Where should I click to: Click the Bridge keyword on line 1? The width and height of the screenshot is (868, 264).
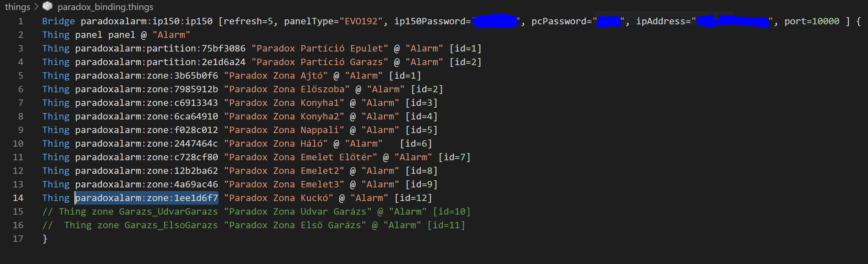coord(58,21)
